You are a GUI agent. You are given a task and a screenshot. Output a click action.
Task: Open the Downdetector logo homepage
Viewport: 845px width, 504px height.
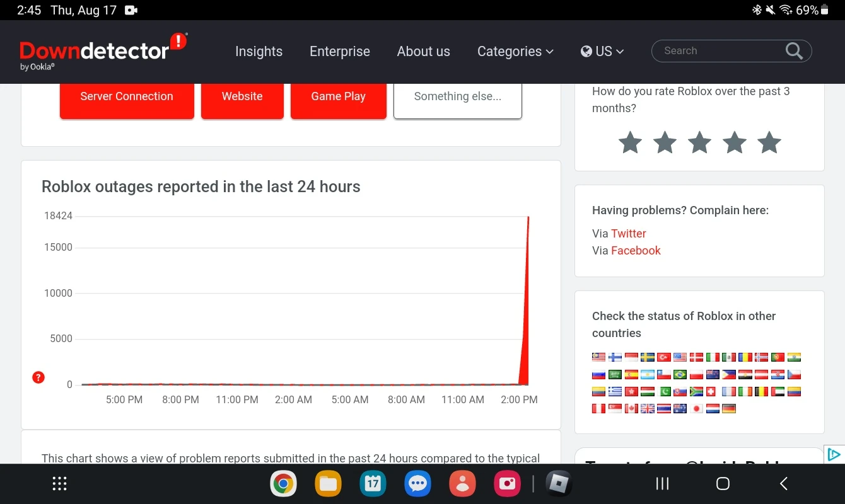point(101,50)
